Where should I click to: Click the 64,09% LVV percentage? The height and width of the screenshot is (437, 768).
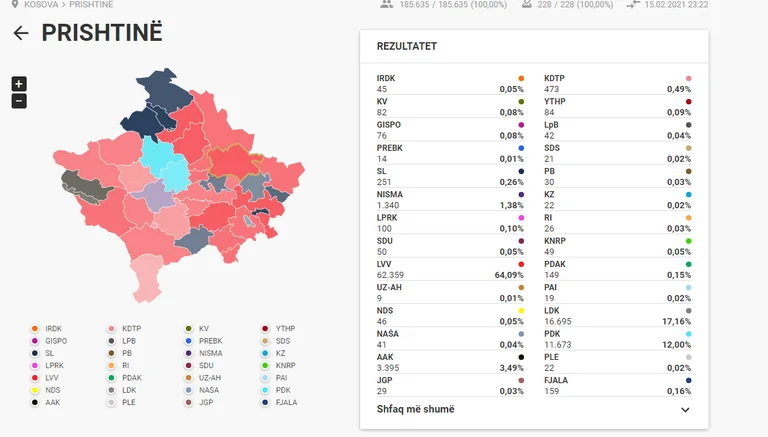click(x=509, y=275)
